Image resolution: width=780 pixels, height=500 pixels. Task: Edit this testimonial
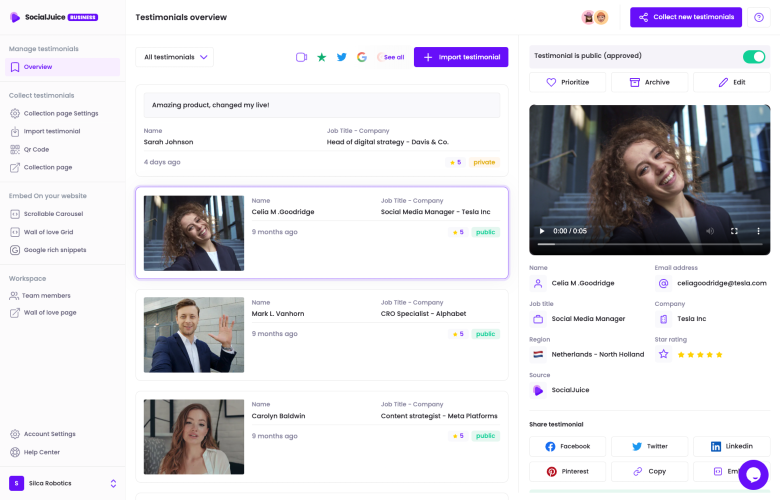click(732, 82)
